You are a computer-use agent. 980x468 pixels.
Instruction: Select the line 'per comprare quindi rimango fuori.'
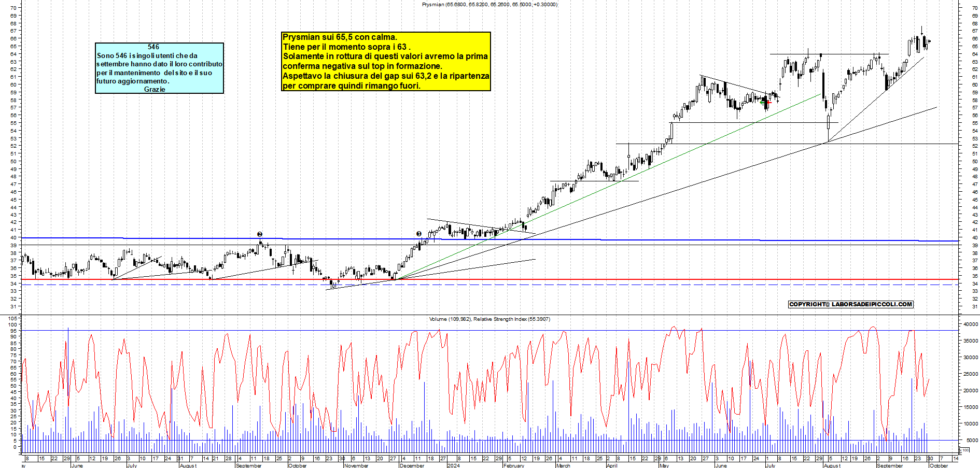tap(351, 86)
